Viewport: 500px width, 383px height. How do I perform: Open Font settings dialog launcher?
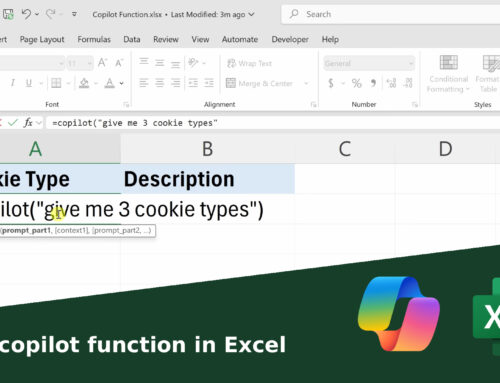point(126,105)
